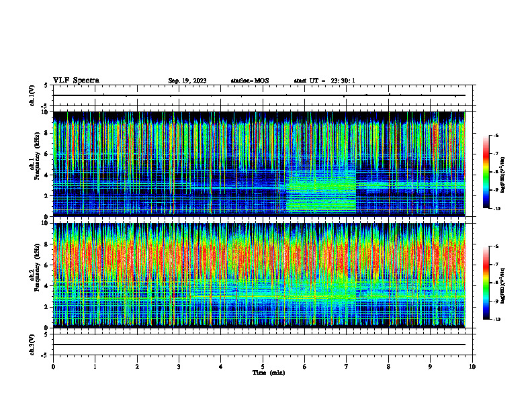Click the ch.2 spectrogram colour bar
Image resolution: width=532 pixels, height=411 pixels.
pyautogui.click(x=486, y=283)
